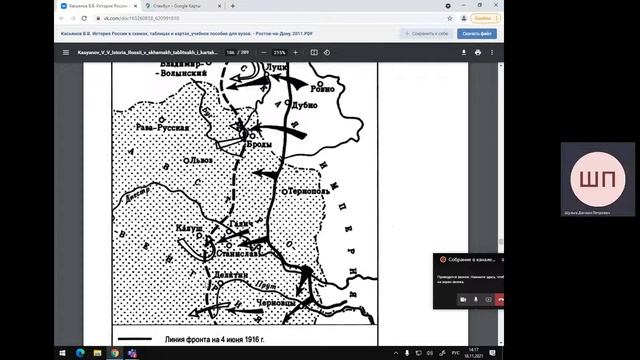The image size is (640, 360).
Task: Hang up the call with red button
Action: [x=500, y=300]
